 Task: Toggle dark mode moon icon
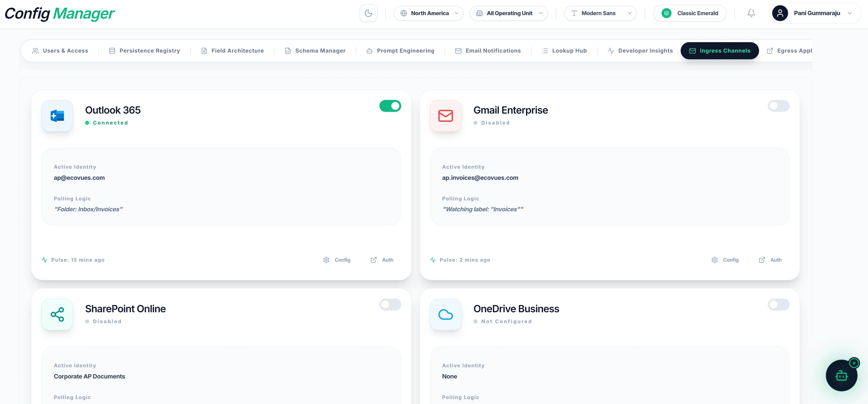click(368, 13)
